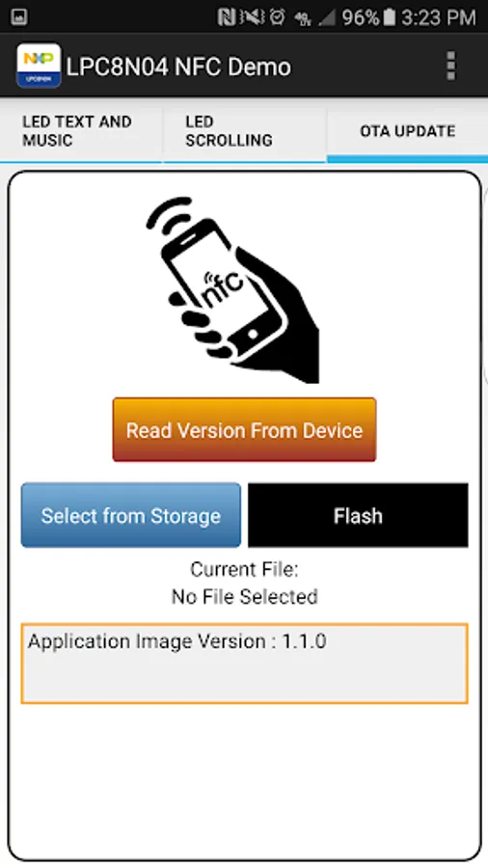The image size is (488, 868).
Task: Tap the No File Selected label
Action: click(x=245, y=597)
